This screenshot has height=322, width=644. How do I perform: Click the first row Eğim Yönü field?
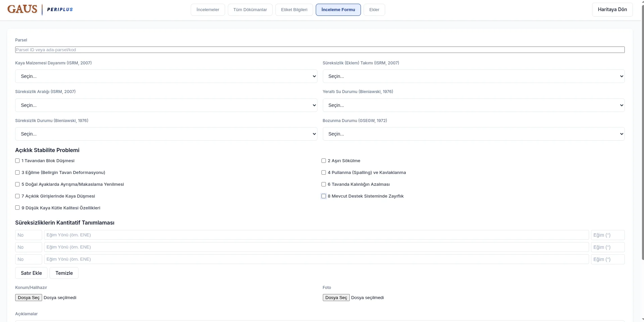(316, 235)
